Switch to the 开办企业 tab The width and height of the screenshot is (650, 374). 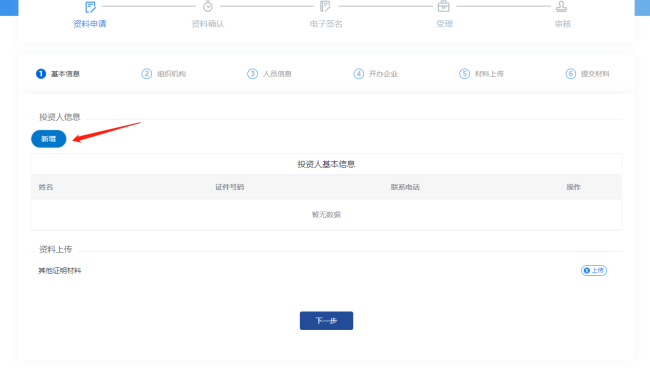point(383,74)
